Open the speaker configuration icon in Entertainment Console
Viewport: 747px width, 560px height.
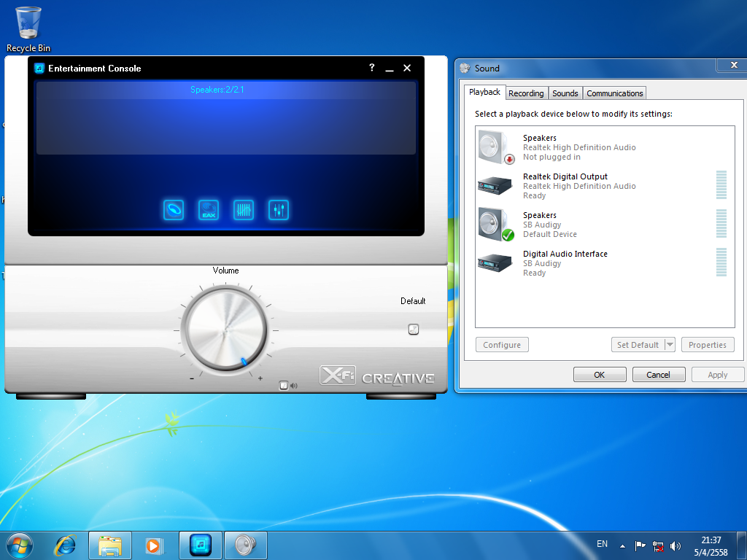pos(174,210)
